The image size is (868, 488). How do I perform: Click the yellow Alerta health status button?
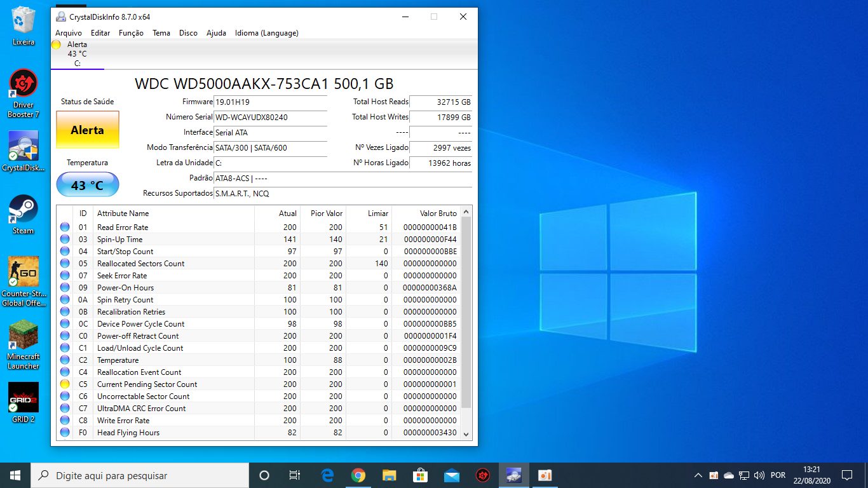tap(88, 130)
